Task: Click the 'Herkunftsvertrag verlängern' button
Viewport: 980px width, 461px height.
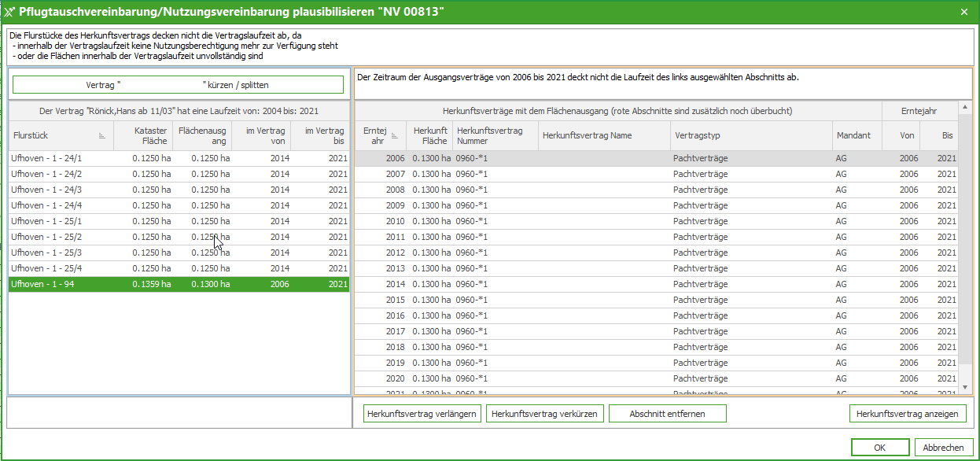Action: [x=422, y=414]
